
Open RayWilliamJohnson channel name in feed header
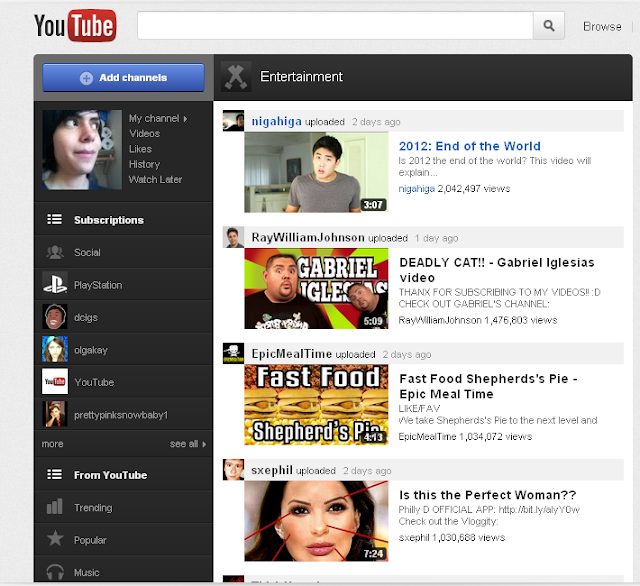pyautogui.click(x=308, y=238)
